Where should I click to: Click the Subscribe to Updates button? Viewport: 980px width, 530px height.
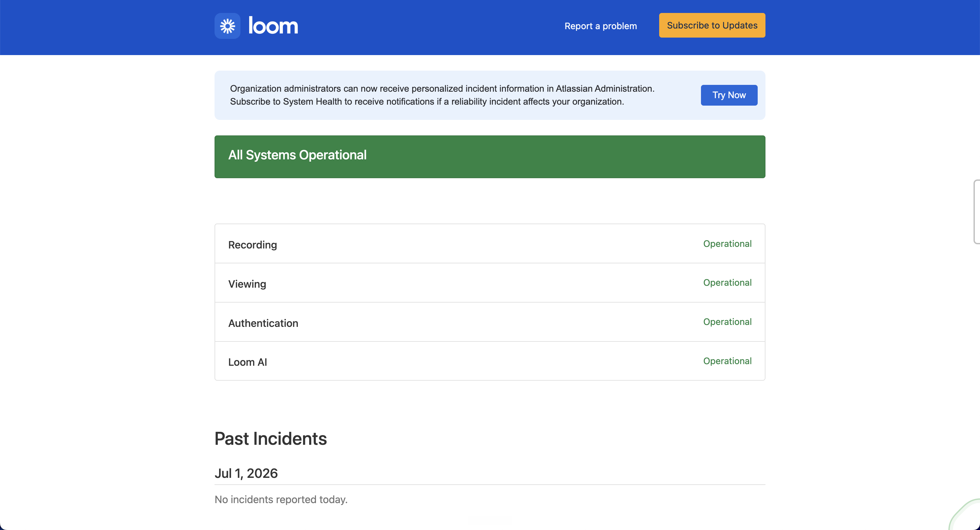coord(712,26)
